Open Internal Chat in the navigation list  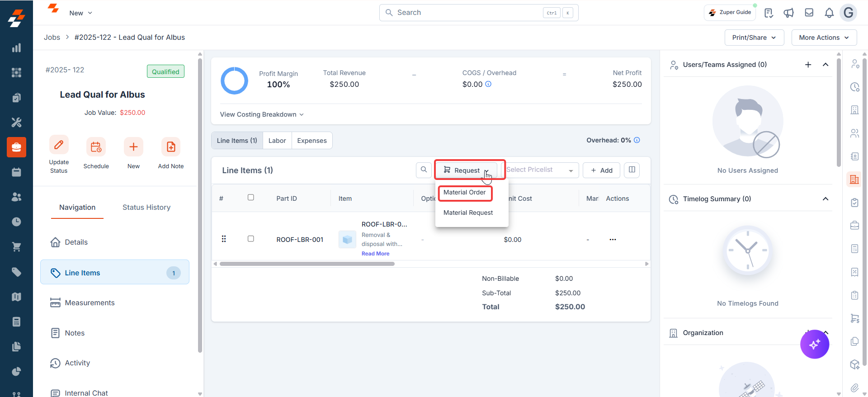pyautogui.click(x=115, y=392)
